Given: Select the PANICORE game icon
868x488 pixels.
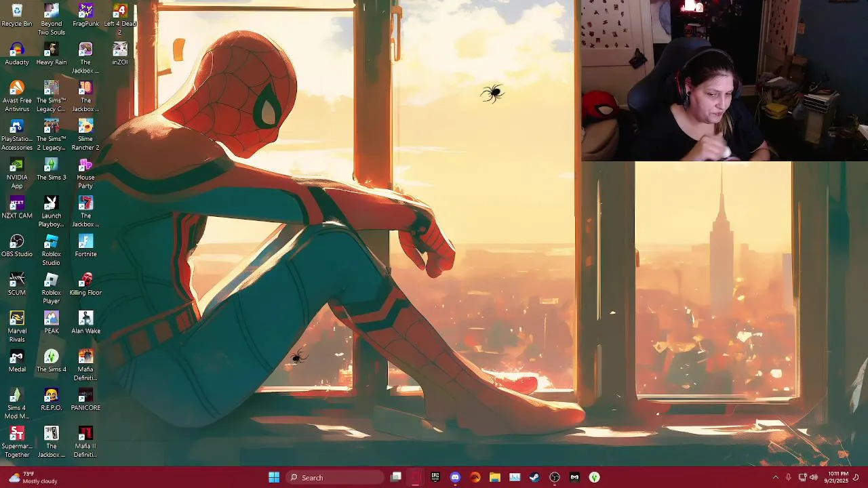Looking at the screenshot, I should (85, 399).
